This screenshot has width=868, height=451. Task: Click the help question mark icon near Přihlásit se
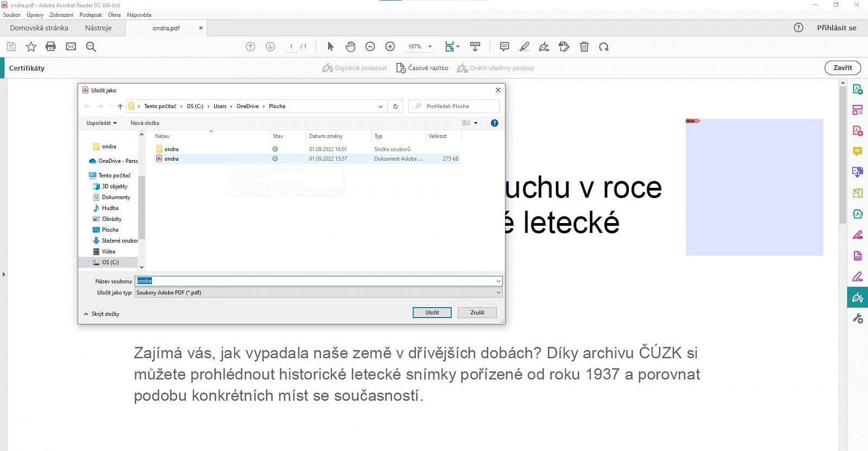pyautogui.click(x=799, y=28)
